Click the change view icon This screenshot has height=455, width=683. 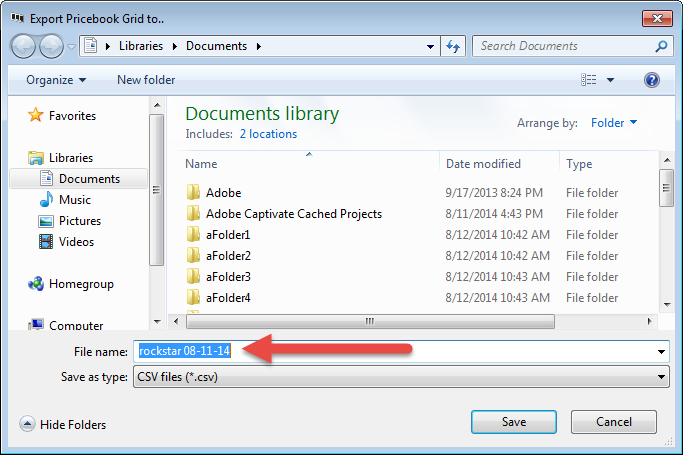tap(588, 80)
